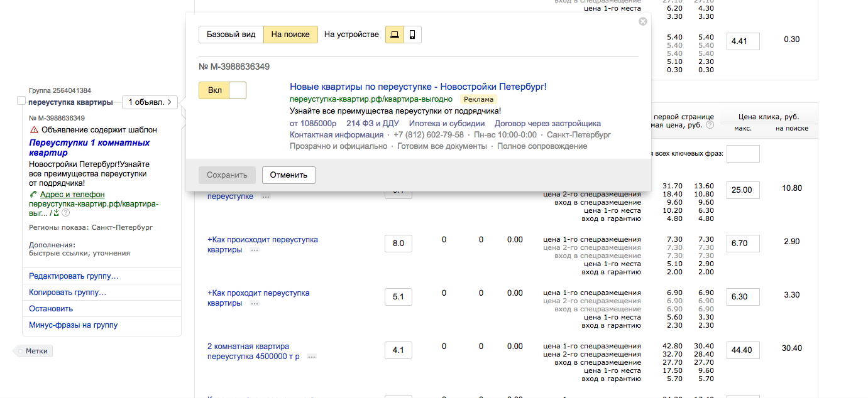This screenshot has width=868, height=398.
Task: Open ellipsis menu for 'Как происходит переуступка квартиры'
Action: [255, 250]
